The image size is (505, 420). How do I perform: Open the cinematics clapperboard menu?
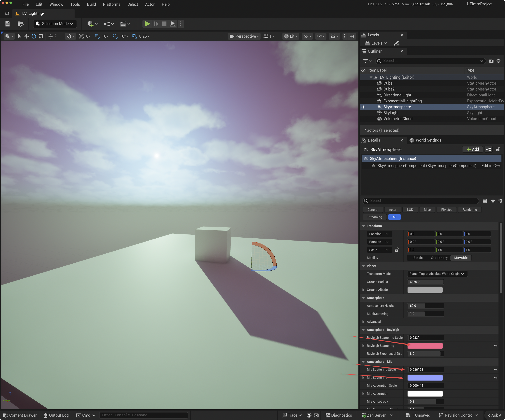(x=125, y=24)
